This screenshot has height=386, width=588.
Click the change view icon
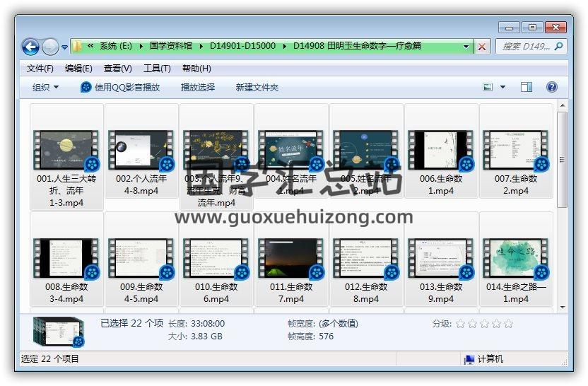pos(488,87)
